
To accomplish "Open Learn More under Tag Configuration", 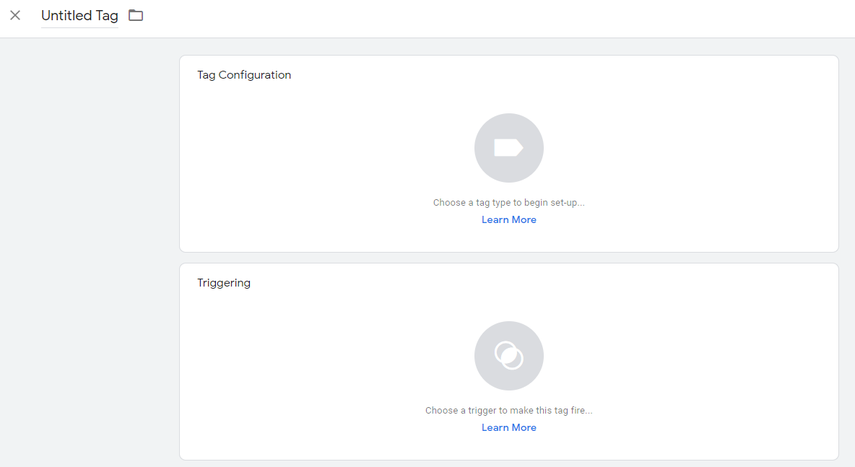I will [509, 220].
